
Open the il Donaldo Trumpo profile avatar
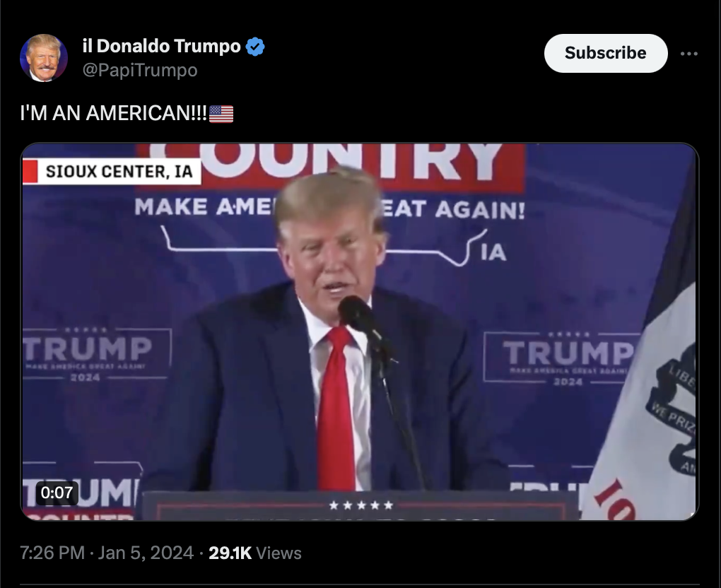point(44,58)
